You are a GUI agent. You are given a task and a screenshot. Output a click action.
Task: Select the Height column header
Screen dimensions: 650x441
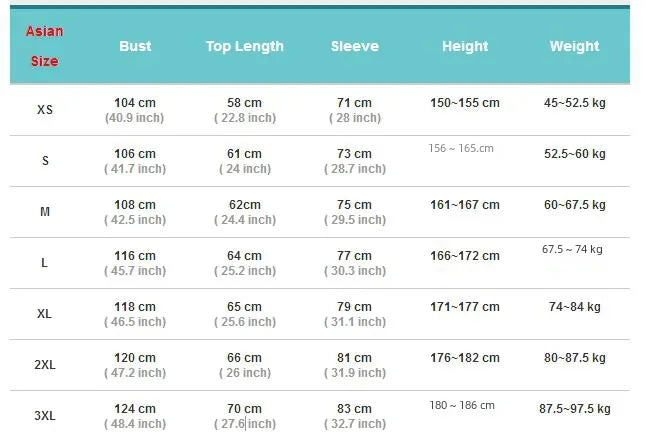pos(465,46)
